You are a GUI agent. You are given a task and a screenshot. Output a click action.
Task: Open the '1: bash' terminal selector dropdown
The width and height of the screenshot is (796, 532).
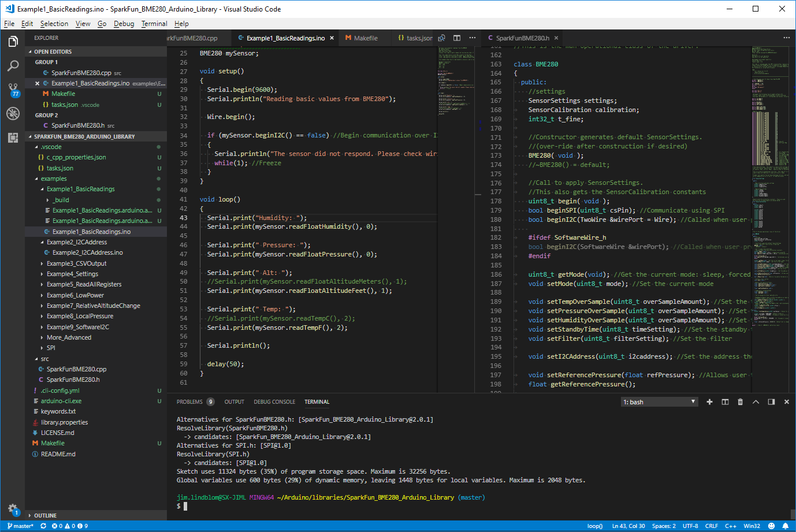point(659,401)
